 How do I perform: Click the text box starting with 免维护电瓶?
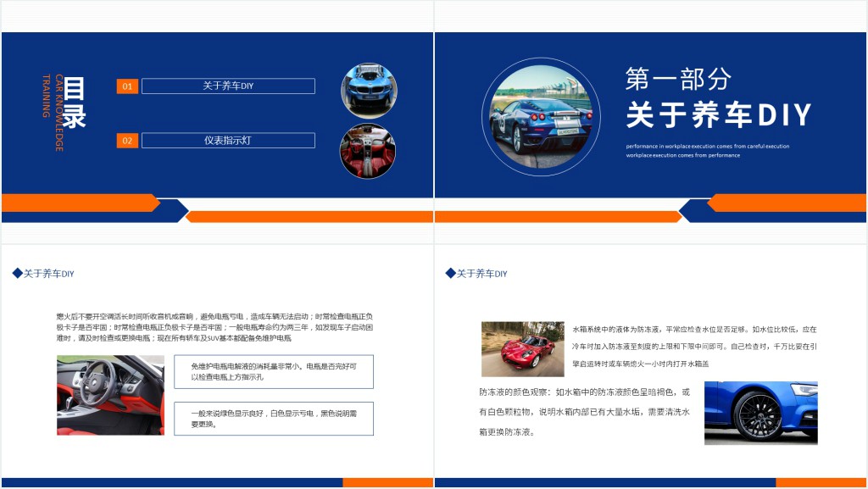pyautogui.click(x=273, y=371)
